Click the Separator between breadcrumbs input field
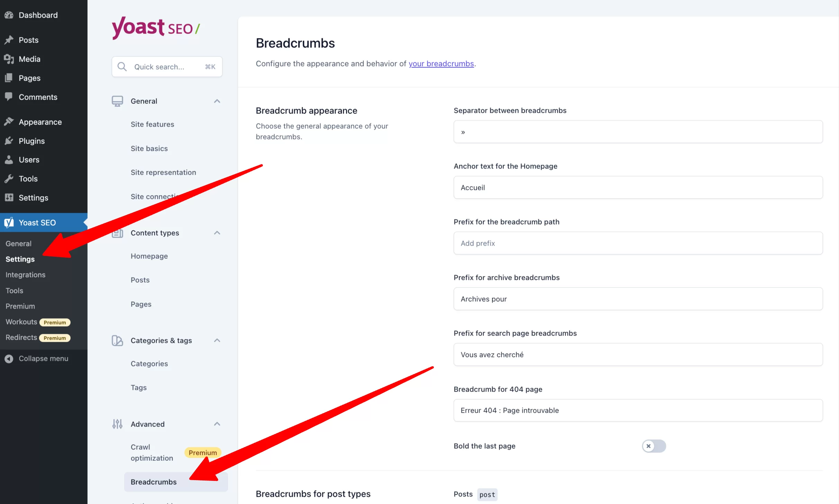839x504 pixels. pyautogui.click(x=638, y=132)
